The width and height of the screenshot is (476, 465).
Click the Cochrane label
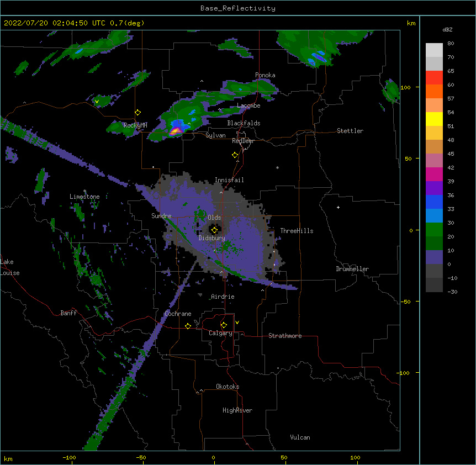[x=178, y=314]
